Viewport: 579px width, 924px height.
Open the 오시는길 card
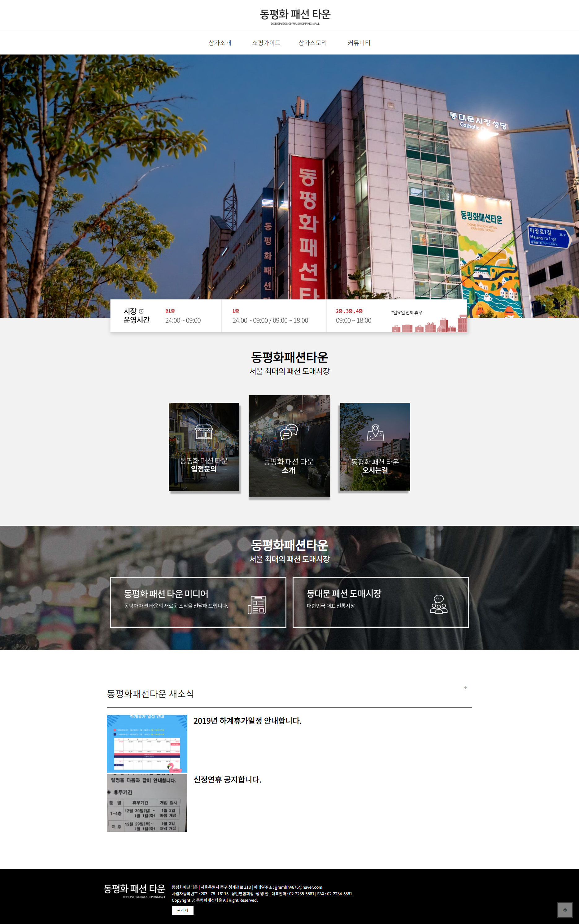[x=375, y=447]
